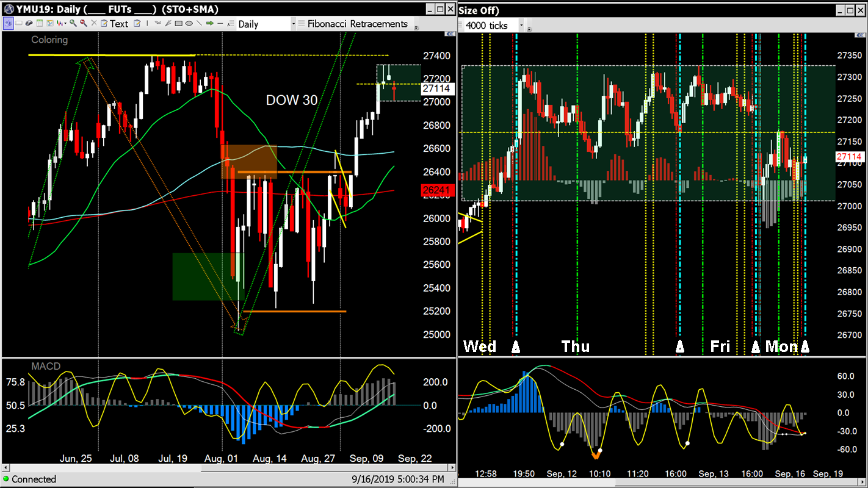Click the note icon right of Text
The image size is (868, 488).
(x=137, y=23)
